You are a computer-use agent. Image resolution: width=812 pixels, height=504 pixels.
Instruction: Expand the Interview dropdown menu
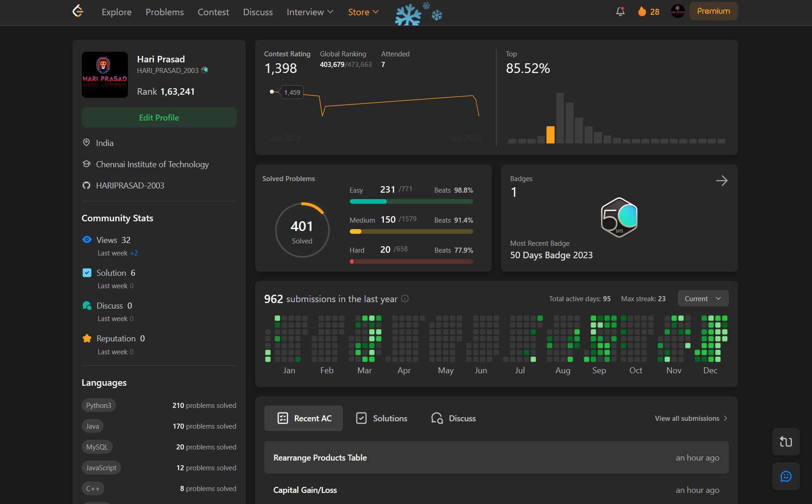point(310,12)
